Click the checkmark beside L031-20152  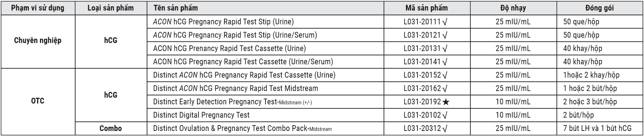click(445, 75)
